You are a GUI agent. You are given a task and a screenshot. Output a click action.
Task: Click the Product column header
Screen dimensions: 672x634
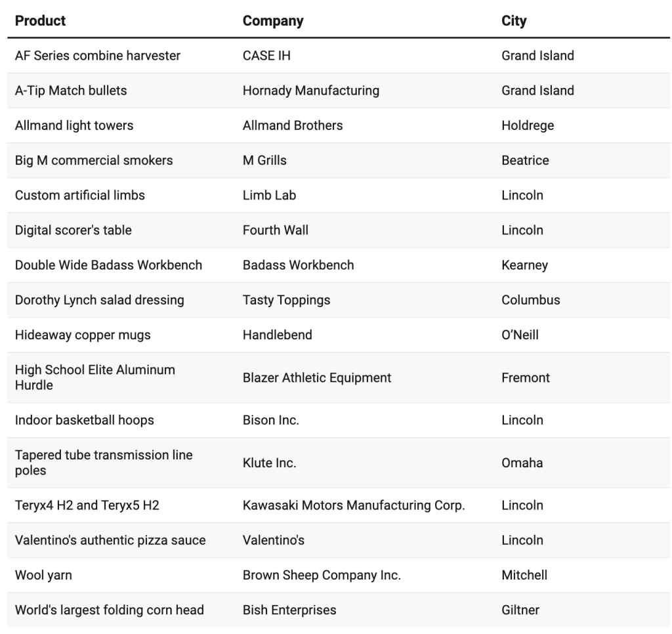pyautogui.click(x=41, y=21)
